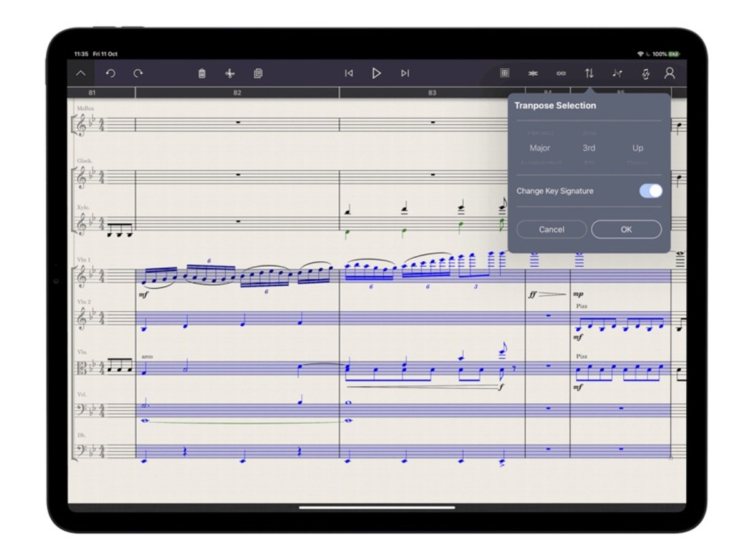Select the Redo icon in the toolbar
Screen dimensions: 750x560
(139, 73)
